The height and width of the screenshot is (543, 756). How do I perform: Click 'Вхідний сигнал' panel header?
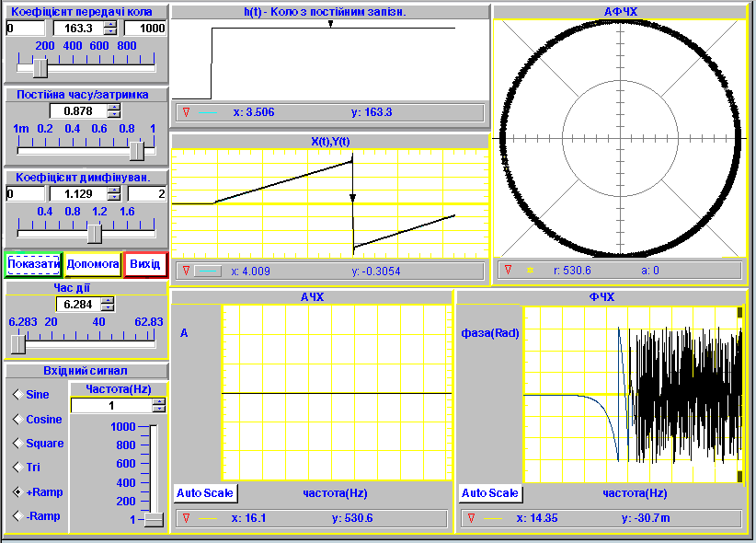pos(86,371)
